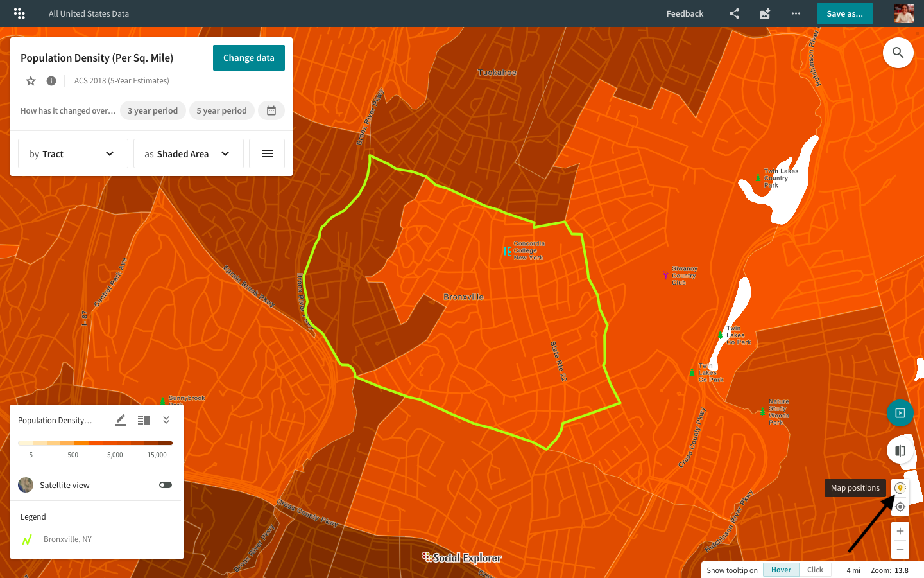Click the Save as button

pyautogui.click(x=844, y=13)
